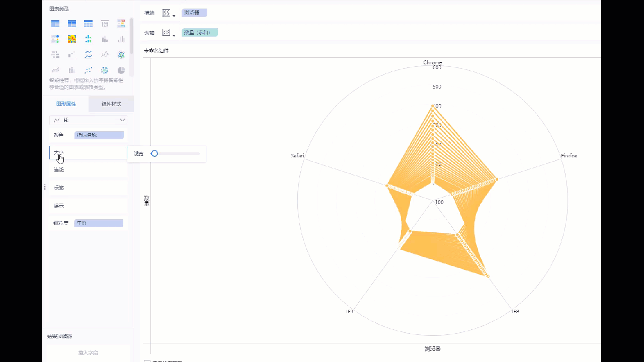Choose the blue scatter plot chart type
Screen dimensions: 644x362
coord(88,70)
